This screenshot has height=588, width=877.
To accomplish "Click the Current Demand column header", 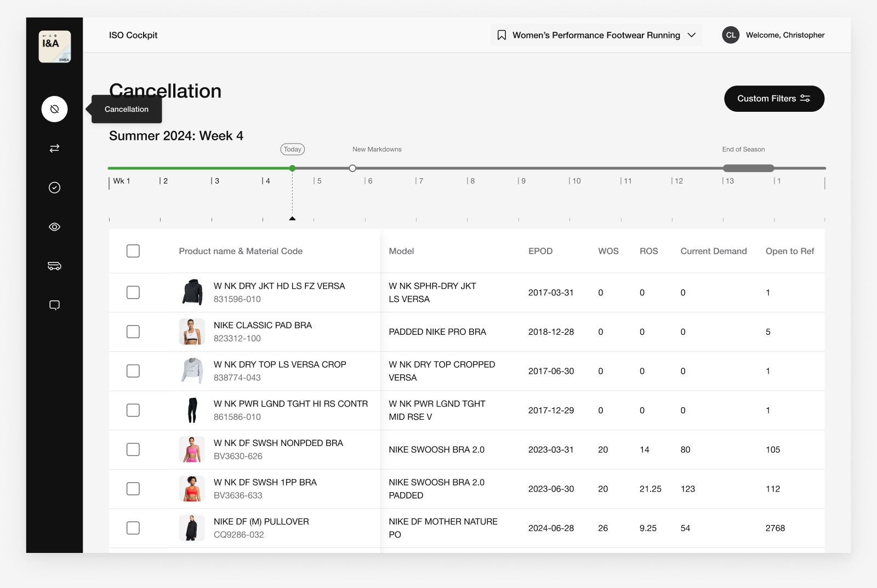I will (x=714, y=251).
